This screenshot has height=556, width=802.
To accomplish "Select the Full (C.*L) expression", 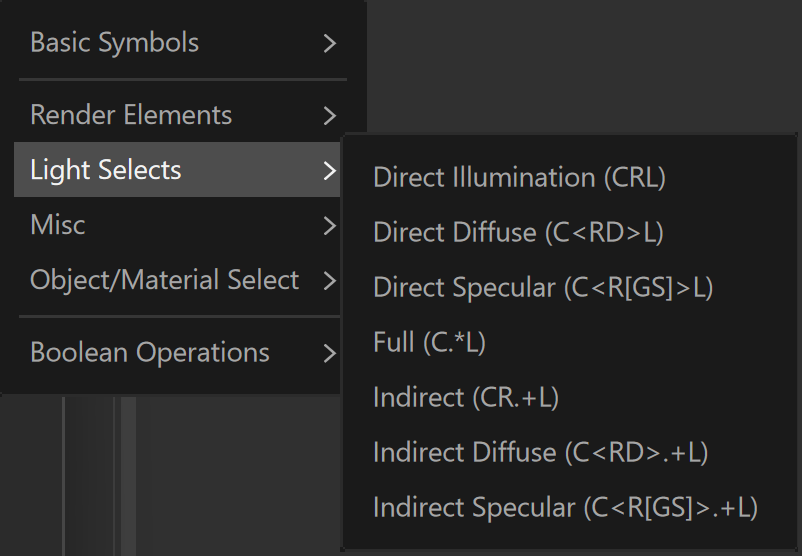I will (x=570, y=342).
